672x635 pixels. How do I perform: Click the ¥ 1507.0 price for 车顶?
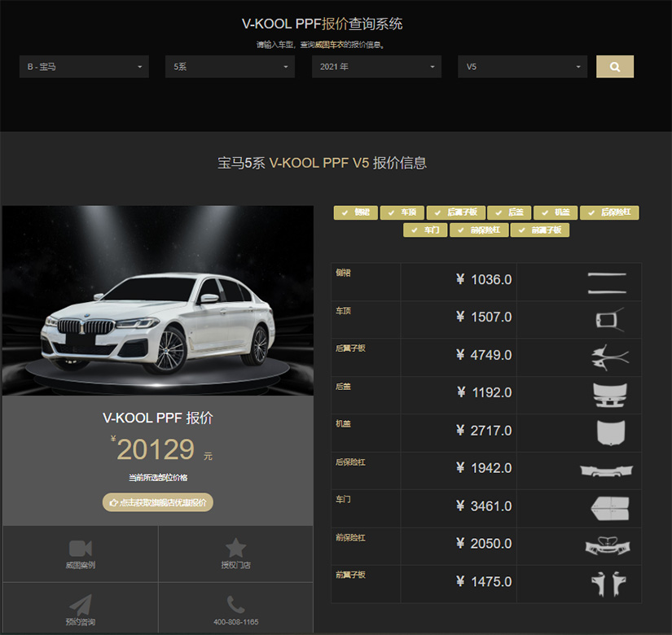[484, 317]
